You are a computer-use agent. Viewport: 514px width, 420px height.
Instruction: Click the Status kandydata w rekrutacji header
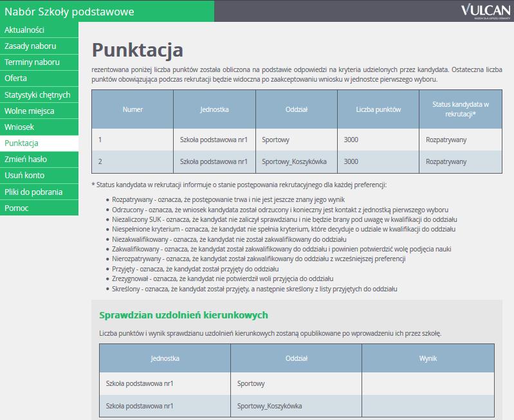461,109
